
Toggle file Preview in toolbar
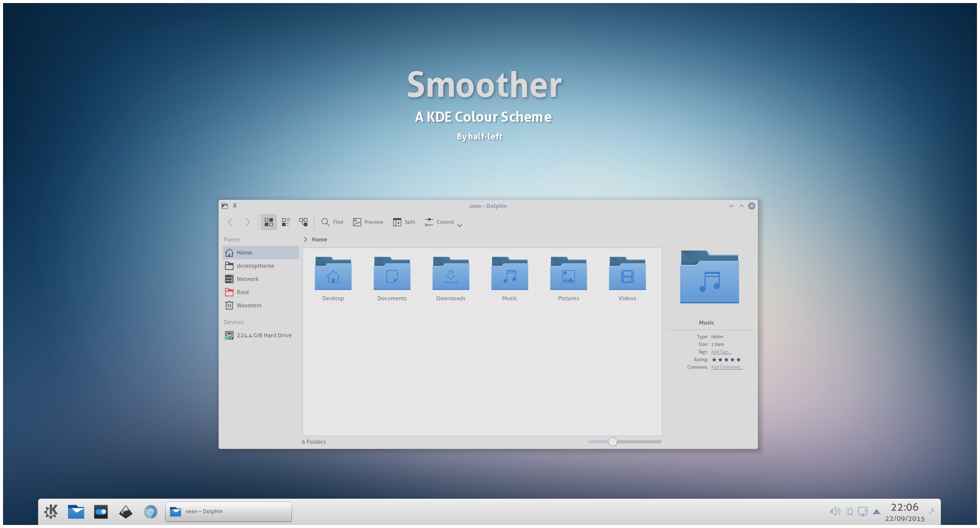(x=368, y=222)
